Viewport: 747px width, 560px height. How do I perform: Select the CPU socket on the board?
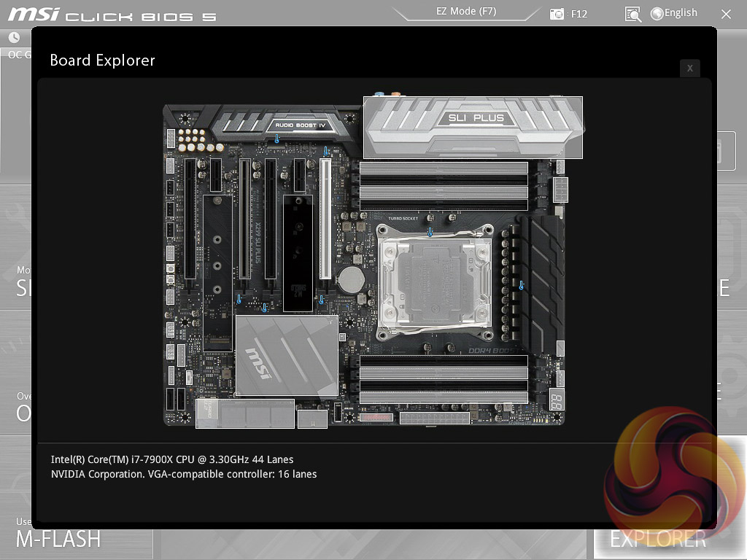tap(435, 281)
